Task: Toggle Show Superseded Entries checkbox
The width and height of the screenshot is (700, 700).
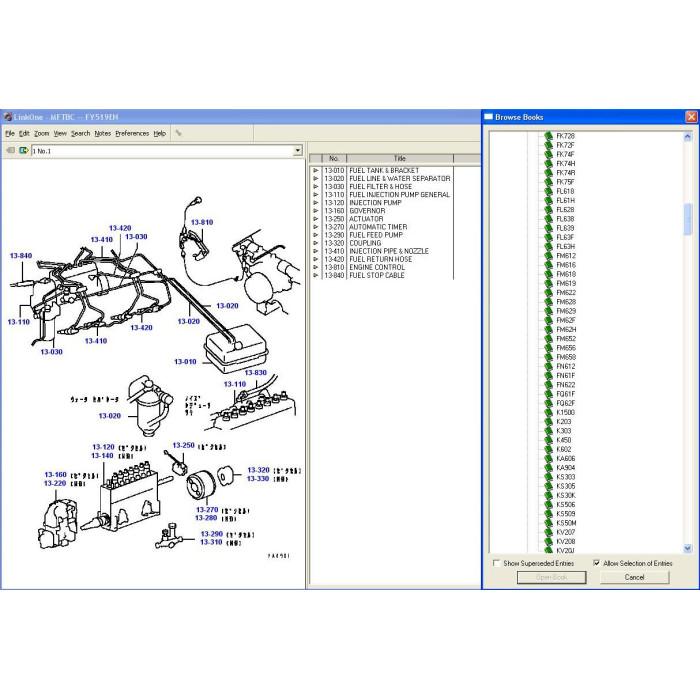Action: 496,563
